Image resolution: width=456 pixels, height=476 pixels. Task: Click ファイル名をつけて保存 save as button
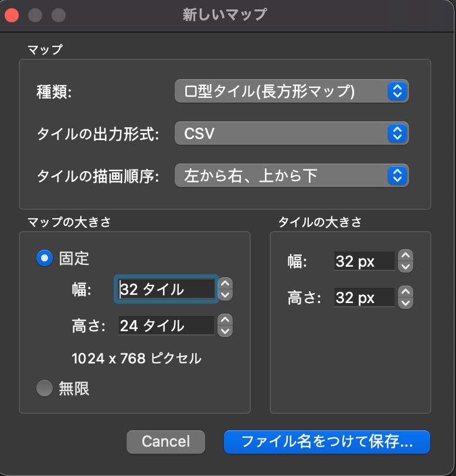[327, 441]
